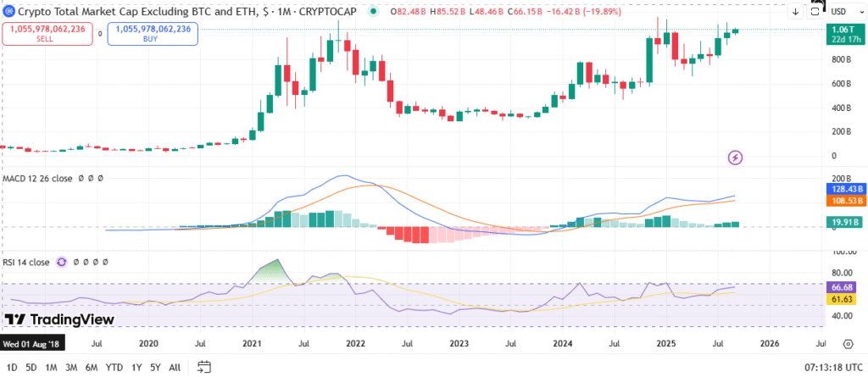
Task: Switch to the 5Y time range
Action: 155,367
